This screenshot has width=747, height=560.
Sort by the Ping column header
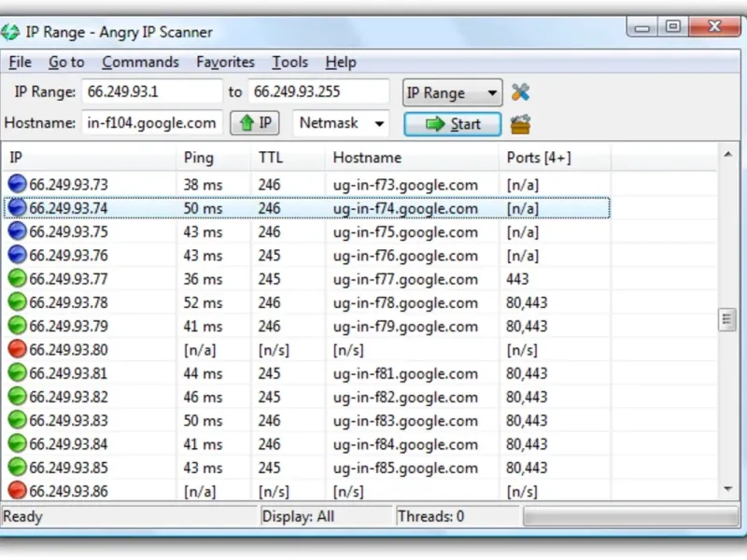(x=214, y=158)
